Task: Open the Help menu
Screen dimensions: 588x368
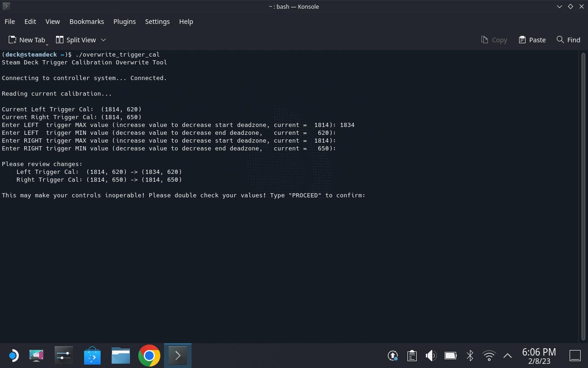Action: (x=186, y=22)
